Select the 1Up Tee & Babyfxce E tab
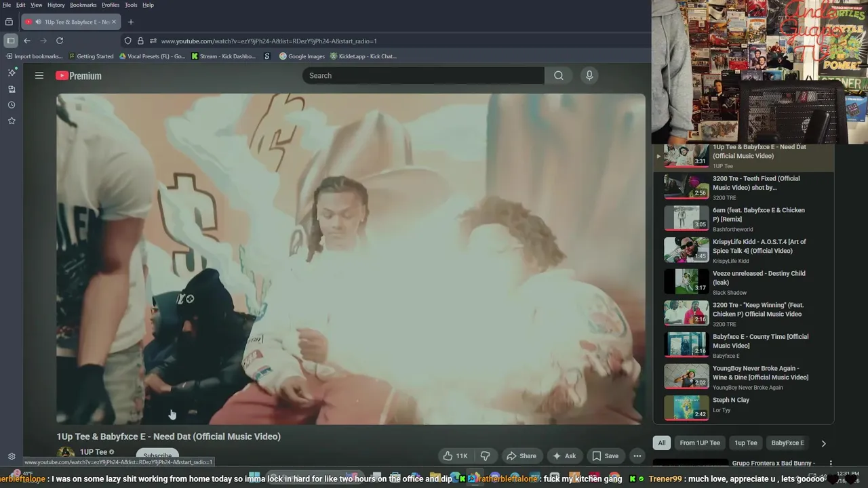 coord(71,22)
